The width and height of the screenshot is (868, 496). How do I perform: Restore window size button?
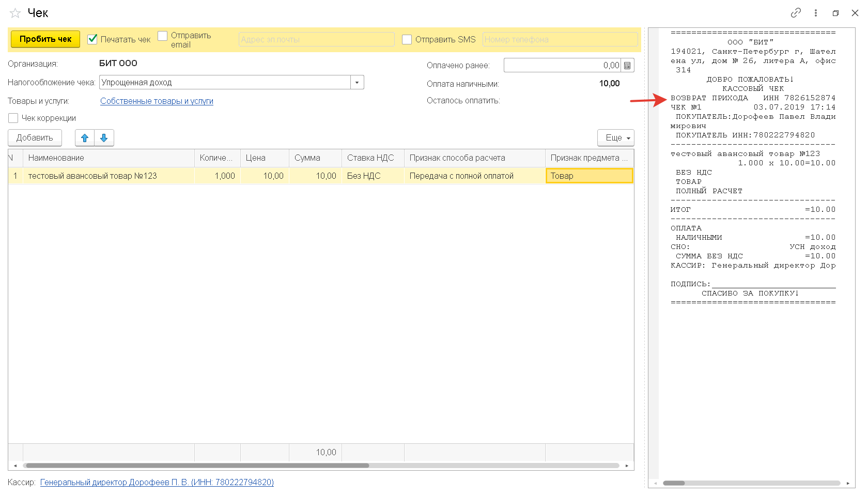835,13
